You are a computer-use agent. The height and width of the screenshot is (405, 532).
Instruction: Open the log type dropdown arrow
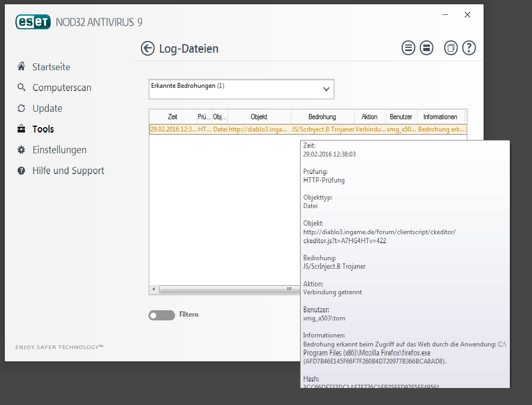pos(326,89)
